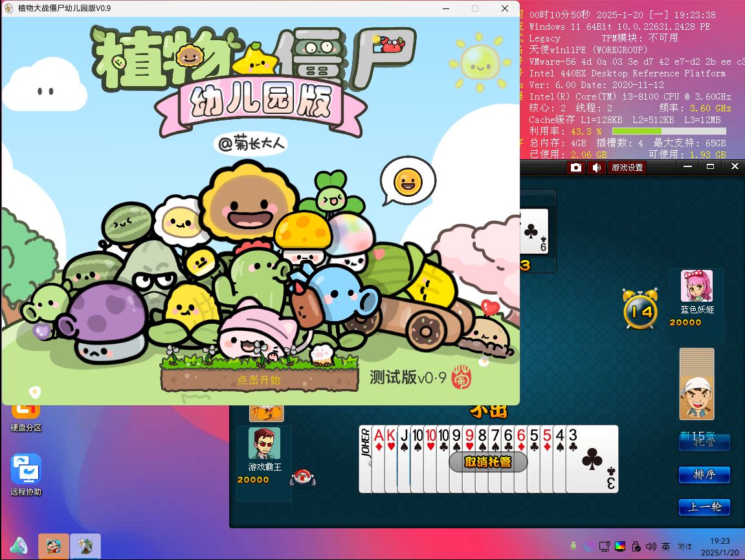Screen dimensions: 745x560
Task: Click the 20000 score under 游戏霸王
Action: pyautogui.click(x=253, y=480)
